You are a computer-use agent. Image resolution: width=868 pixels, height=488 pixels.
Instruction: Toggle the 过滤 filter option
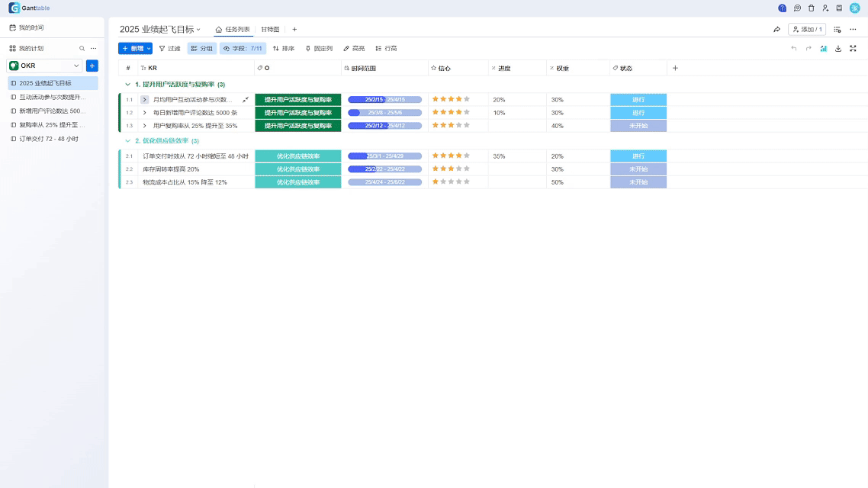tap(169, 48)
